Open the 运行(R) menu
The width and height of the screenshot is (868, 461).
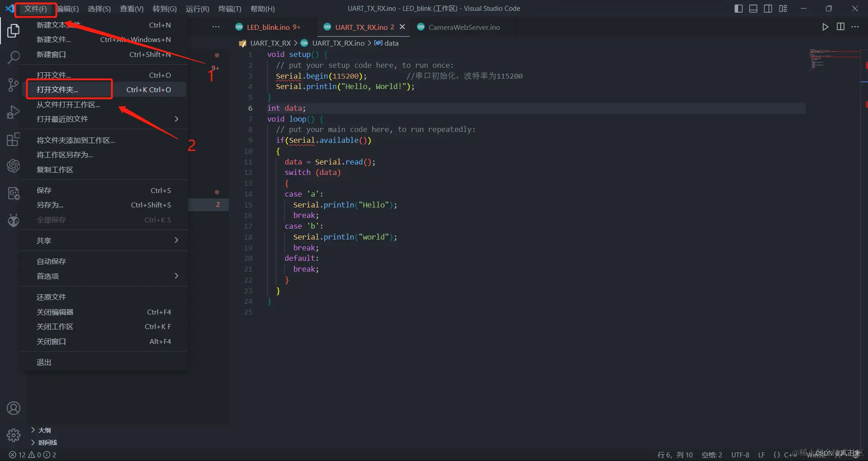[198, 9]
